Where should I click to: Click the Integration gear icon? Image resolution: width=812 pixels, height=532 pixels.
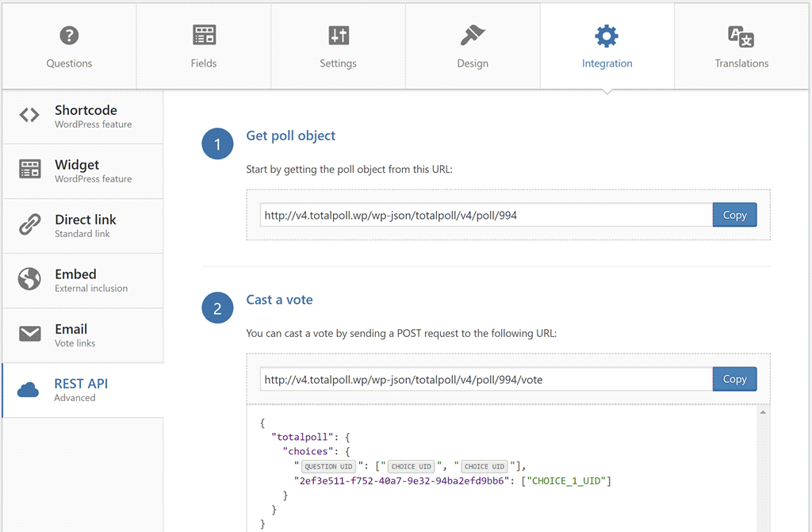pyautogui.click(x=607, y=36)
